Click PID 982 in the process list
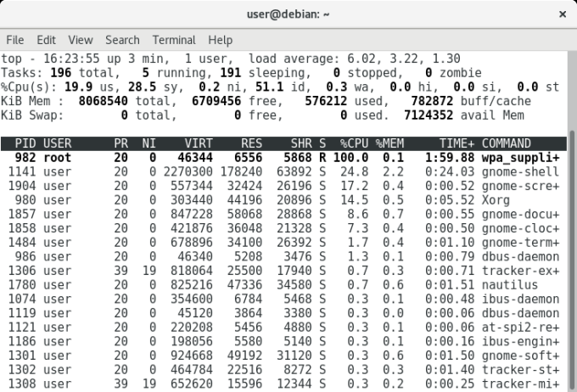The width and height of the screenshot is (577, 392). (25, 158)
